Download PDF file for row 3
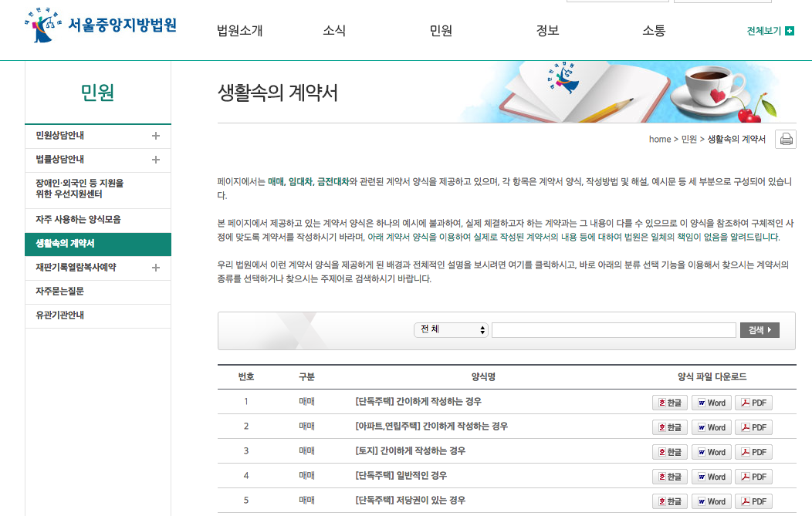The image size is (812, 516). click(x=753, y=452)
